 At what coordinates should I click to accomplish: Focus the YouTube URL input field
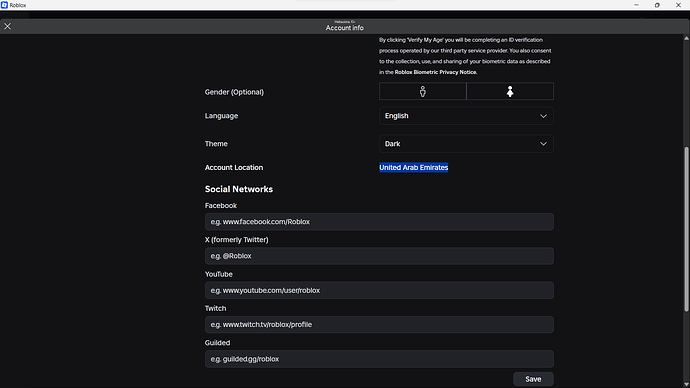coord(379,290)
